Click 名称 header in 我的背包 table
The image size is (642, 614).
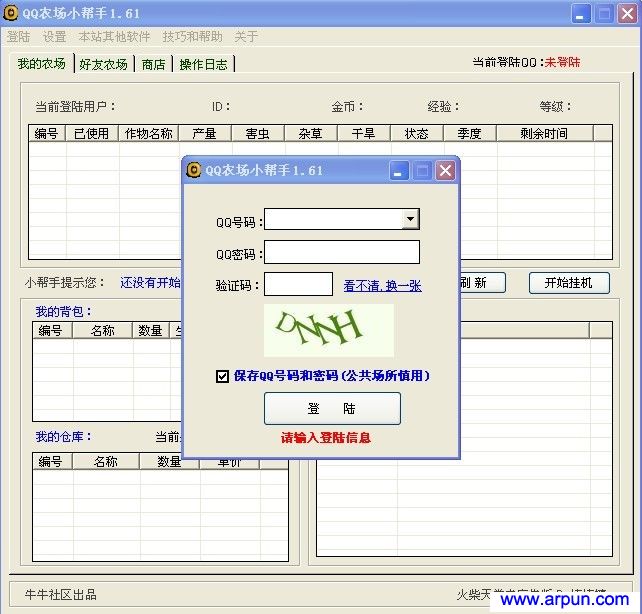point(102,330)
